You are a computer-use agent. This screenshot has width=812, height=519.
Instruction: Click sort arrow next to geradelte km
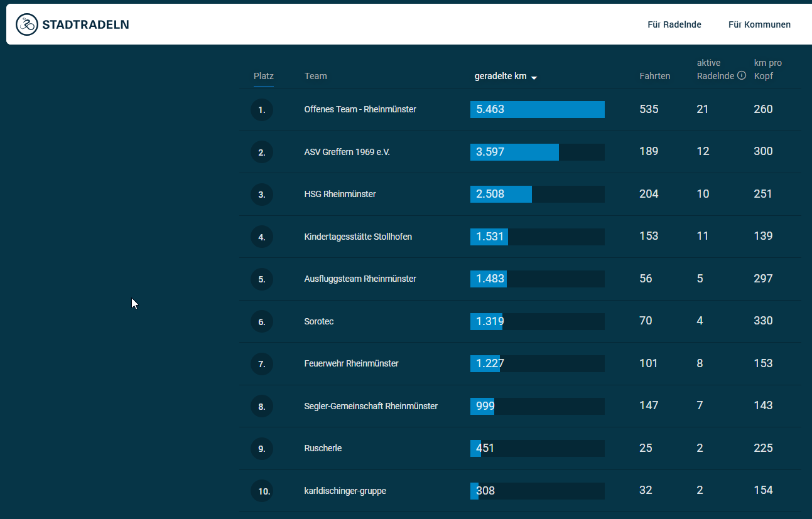click(x=534, y=77)
